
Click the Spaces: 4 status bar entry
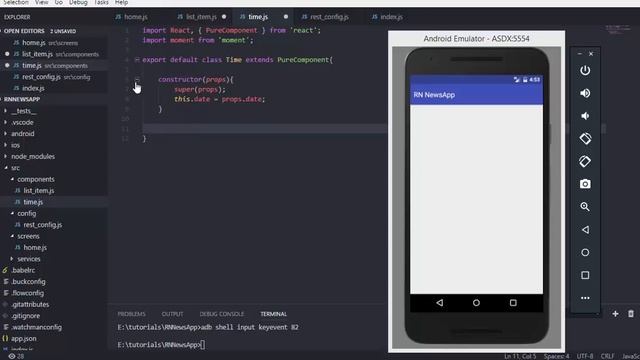click(x=556, y=356)
